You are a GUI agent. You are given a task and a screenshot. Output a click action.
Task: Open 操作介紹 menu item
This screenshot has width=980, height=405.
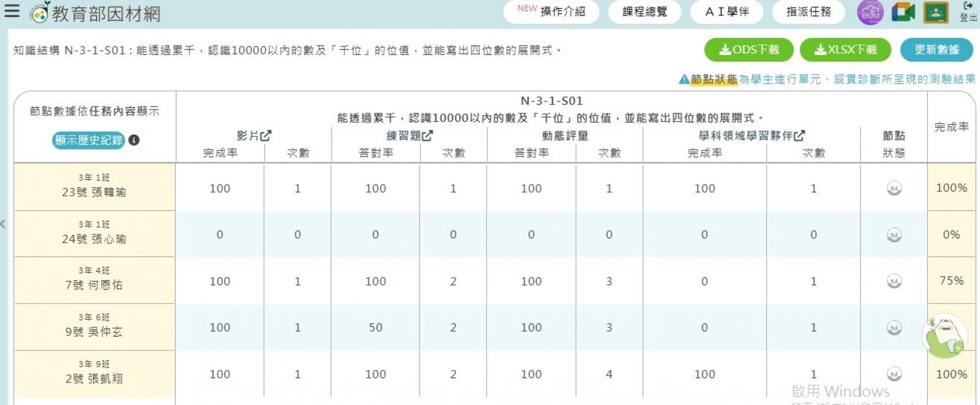pos(551,12)
